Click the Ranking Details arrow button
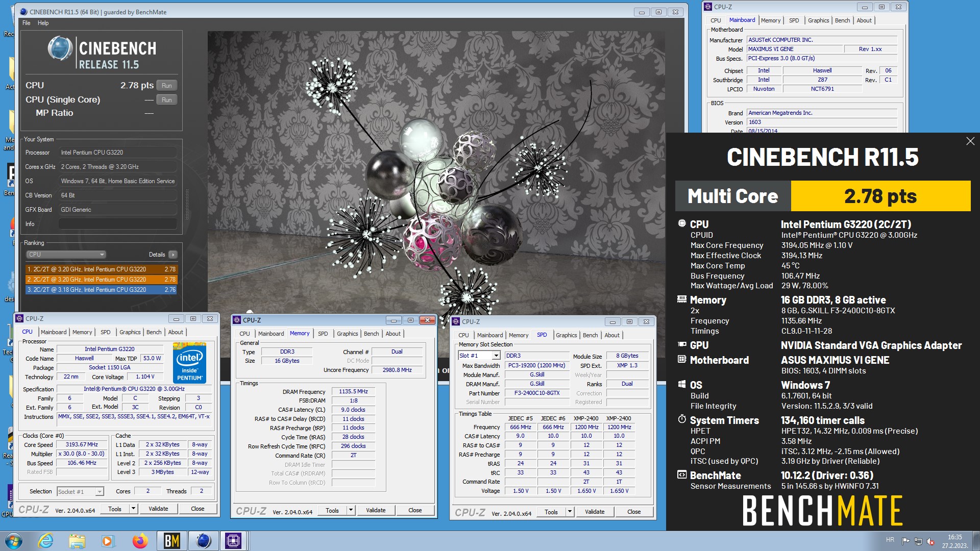The width and height of the screenshot is (980, 551). click(173, 255)
